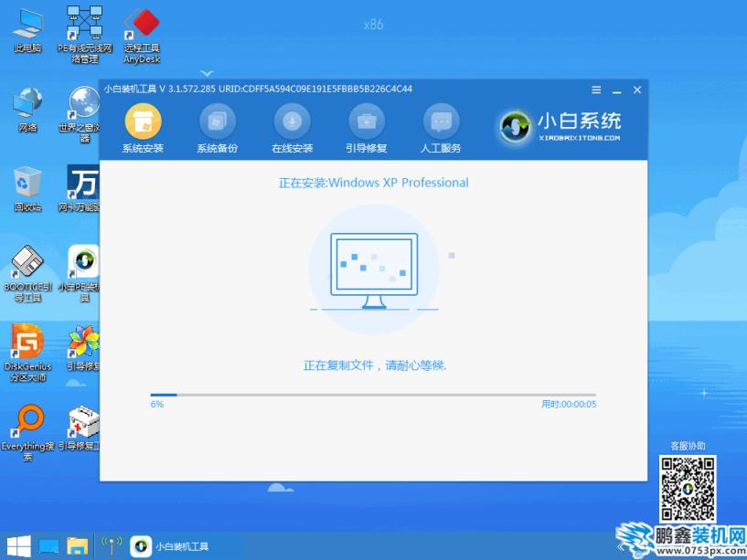This screenshot has height=560, width=747.
Task: Click the 客服协助 QR code
Action: [x=688, y=488]
